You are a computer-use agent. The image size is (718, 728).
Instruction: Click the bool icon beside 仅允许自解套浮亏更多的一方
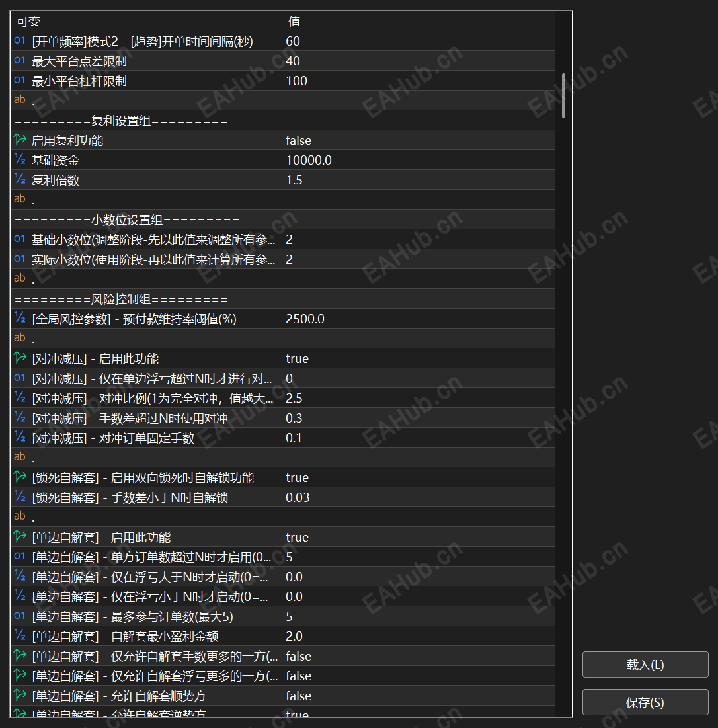tap(19, 675)
